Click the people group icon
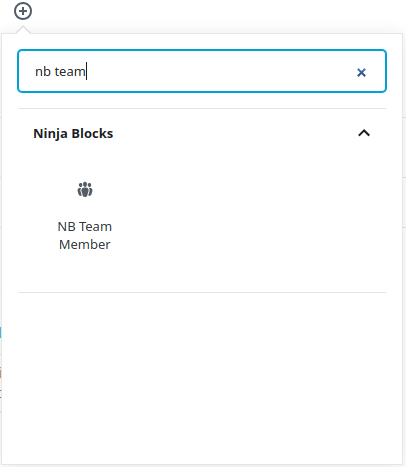Screen dimensions: 406x467 click(85, 189)
